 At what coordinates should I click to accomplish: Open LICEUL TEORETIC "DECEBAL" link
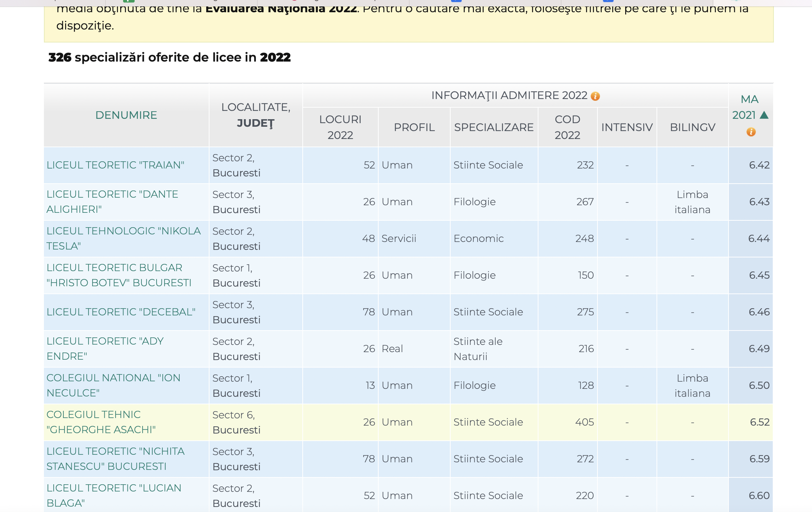(121, 312)
